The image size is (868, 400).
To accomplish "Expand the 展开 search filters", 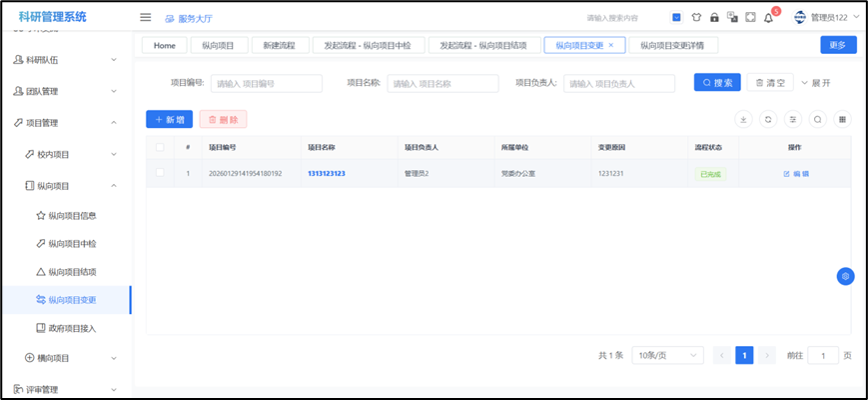I will (815, 83).
